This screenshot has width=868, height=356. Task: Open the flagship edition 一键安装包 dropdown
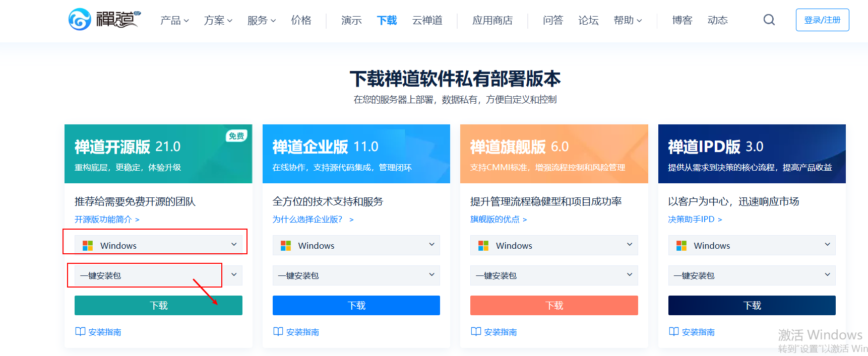coord(554,275)
